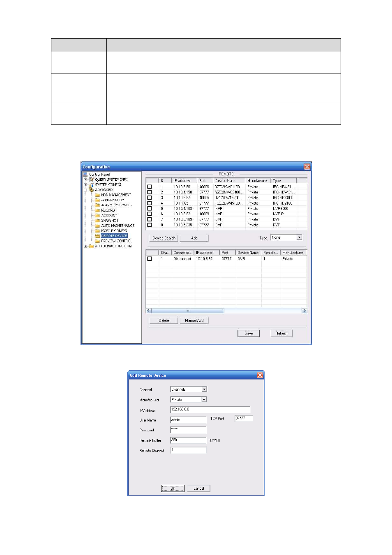Open the Type dropdown showing None
Viewport: 392px width, 555px height.
click(x=299, y=237)
